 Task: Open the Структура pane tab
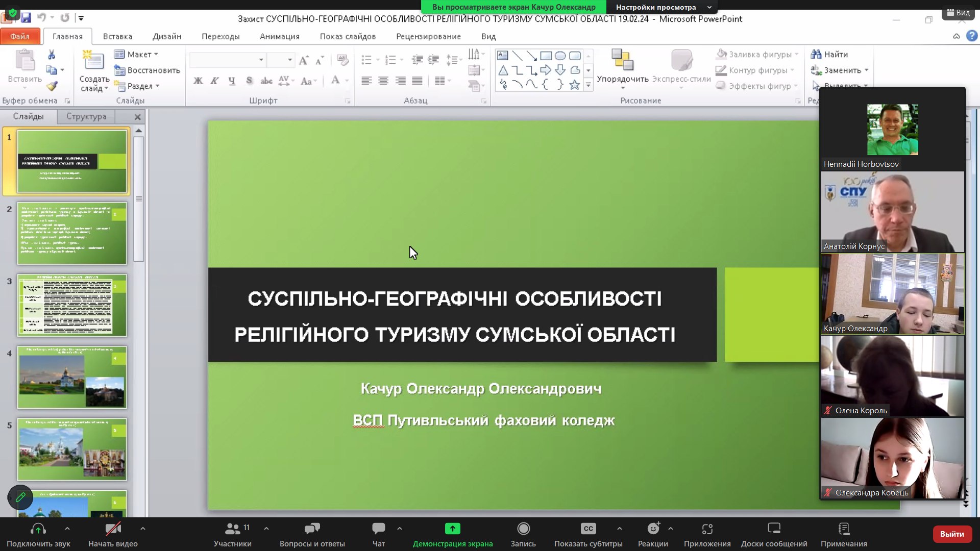[86, 116]
